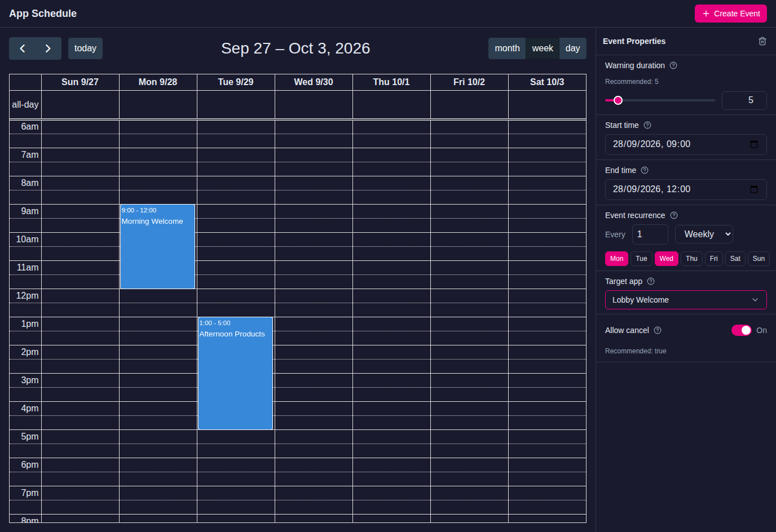The image size is (776, 532).
Task: Open the Sun 9/27 day header
Action: 80,82
